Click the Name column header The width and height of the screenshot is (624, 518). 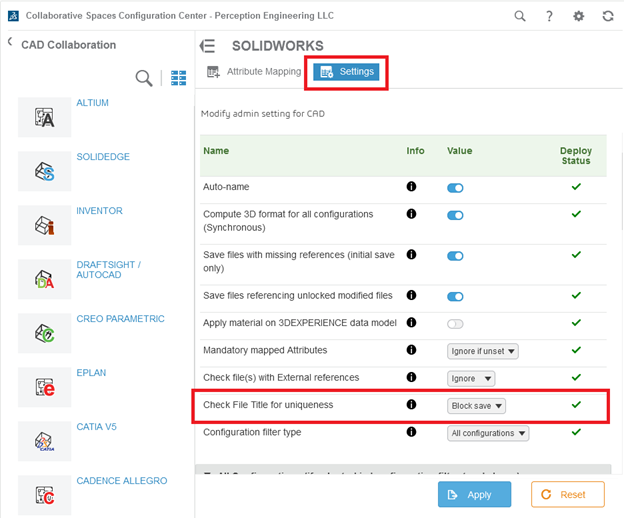pos(216,151)
